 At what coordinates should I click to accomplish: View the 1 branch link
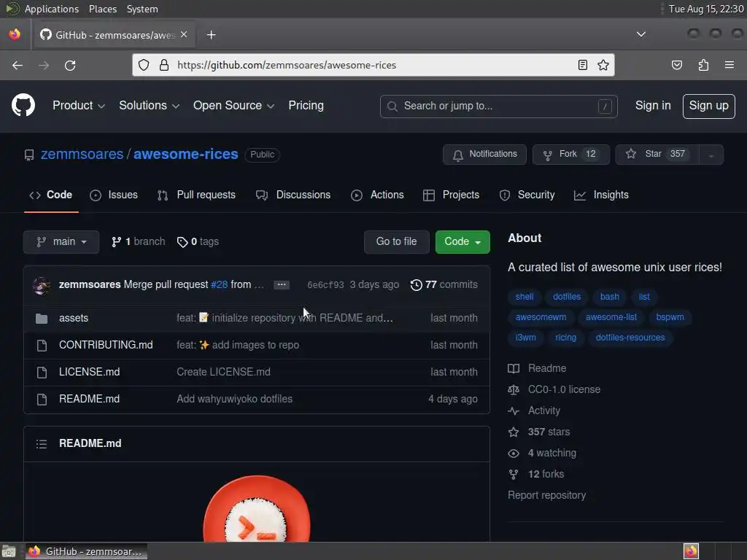(138, 242)
